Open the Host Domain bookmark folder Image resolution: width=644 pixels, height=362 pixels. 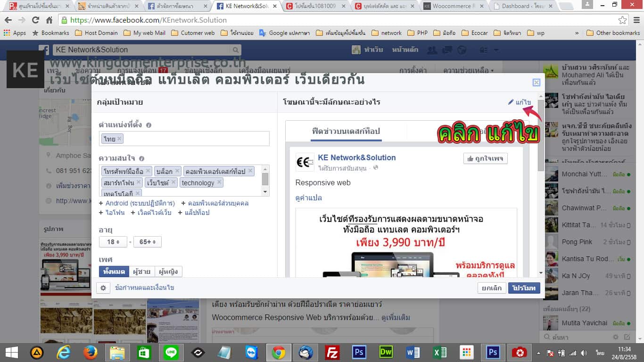96,33
